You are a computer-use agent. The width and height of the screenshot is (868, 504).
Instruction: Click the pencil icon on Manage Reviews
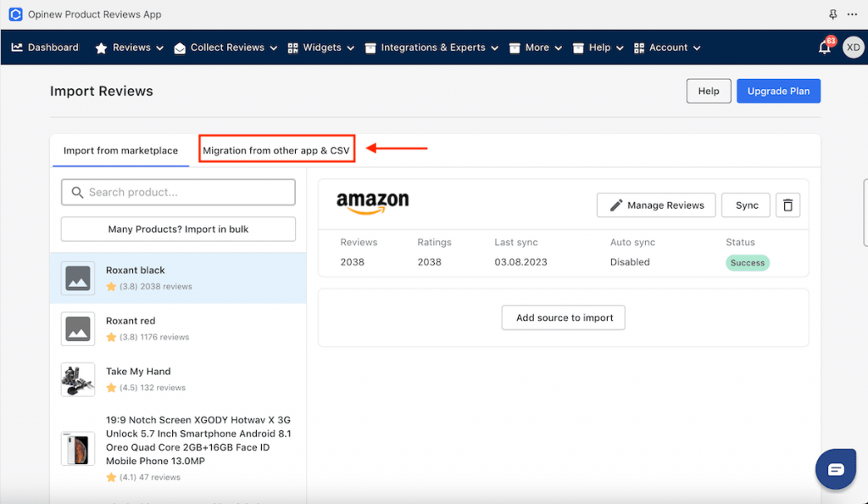tap(616, 205)
